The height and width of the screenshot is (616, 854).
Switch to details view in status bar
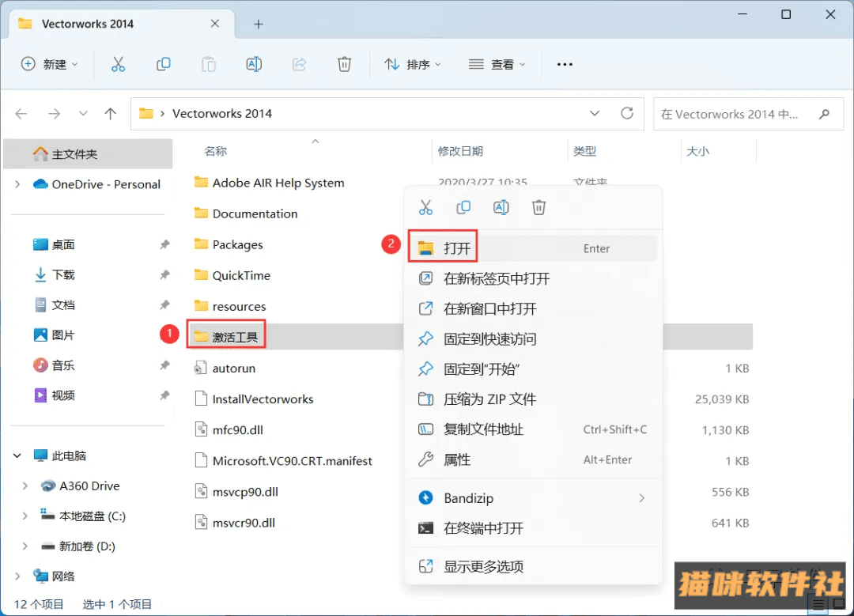pos(818,604)
